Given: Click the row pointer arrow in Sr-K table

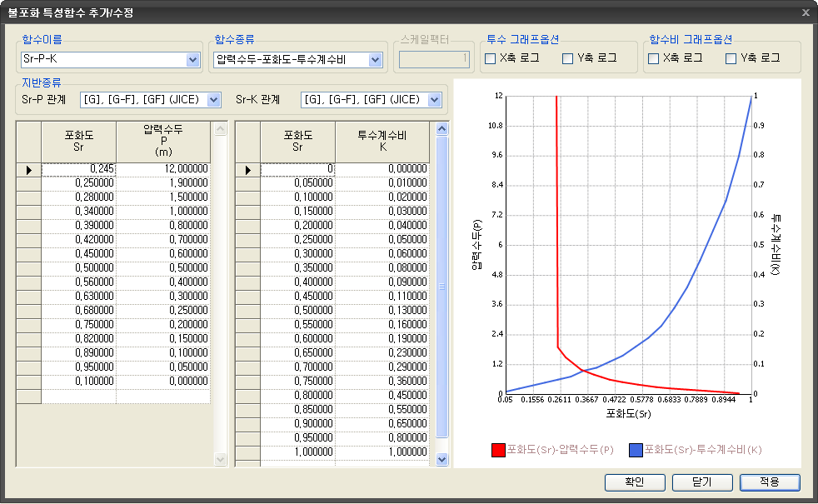Looking at the screenshot, I should click(248, 170).
